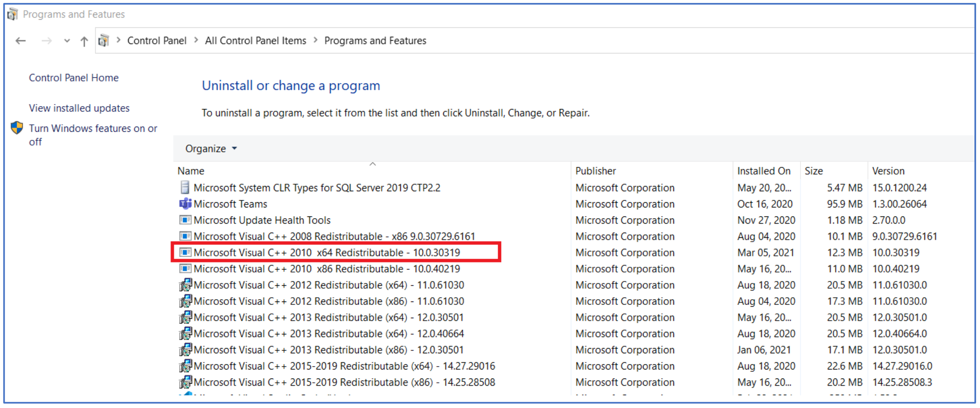Image resolution: width=980 pixels, height=408 pixels.
Task: Click the 12.3 MB size value
Action: pos(844,253)
